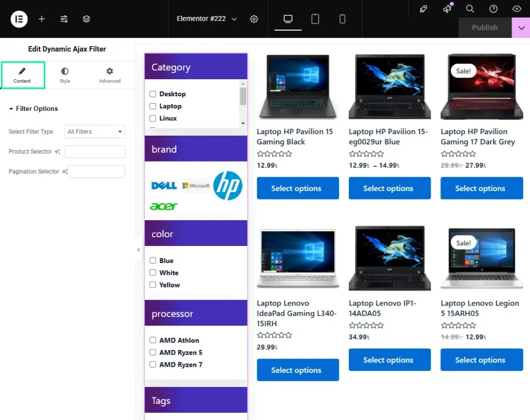The image size is (530, 420).
Task: Select options for HP Pavilion 15 Gaming Black
Action: [298, 188]
